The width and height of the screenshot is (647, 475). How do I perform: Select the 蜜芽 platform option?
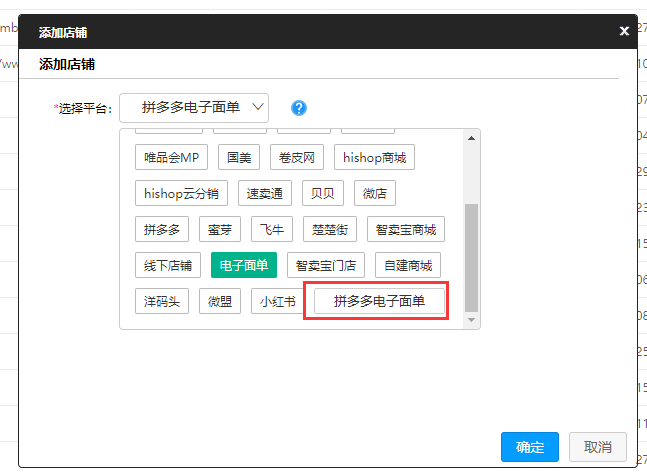pos(220,229)
